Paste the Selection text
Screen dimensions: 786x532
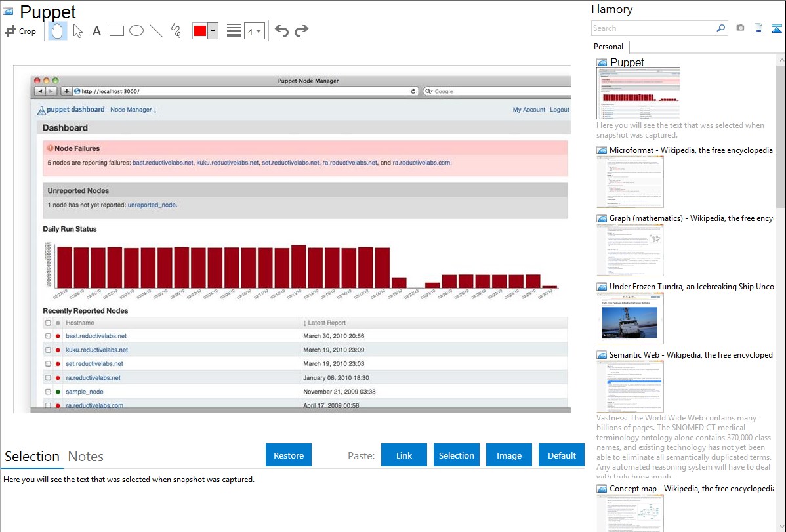[457, 455]
